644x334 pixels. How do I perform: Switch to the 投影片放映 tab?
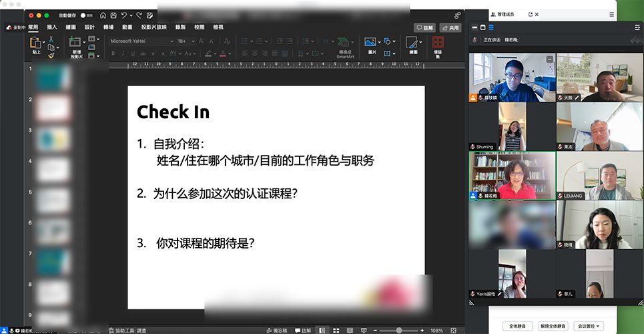153,27
